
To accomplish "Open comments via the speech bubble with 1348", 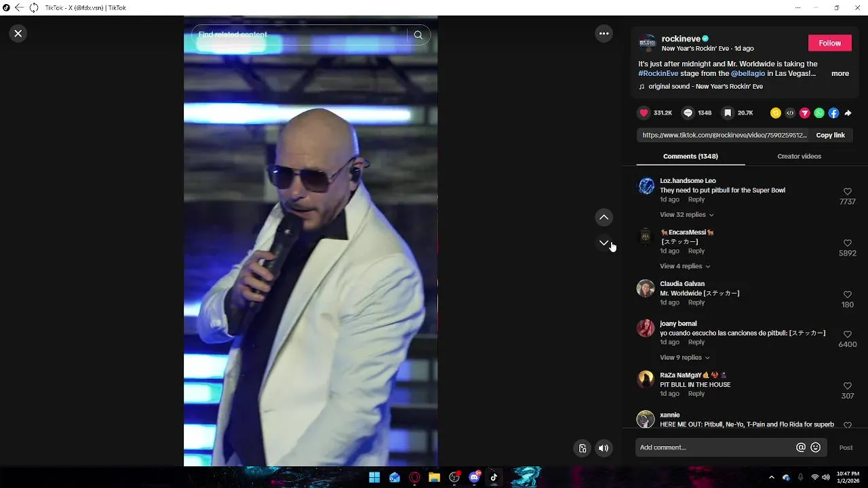I will click(688, 113).
